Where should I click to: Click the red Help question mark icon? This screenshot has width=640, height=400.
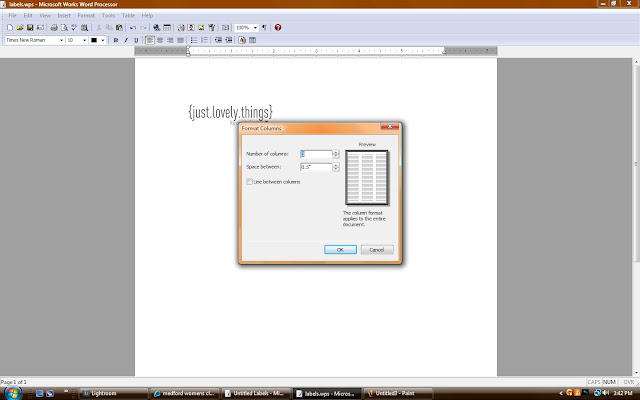pos(278,27)
